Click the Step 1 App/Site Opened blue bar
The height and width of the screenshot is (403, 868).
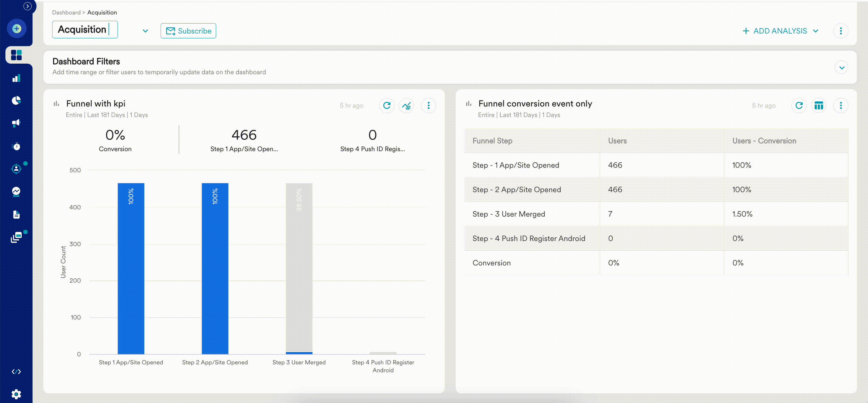pos(131,270)
